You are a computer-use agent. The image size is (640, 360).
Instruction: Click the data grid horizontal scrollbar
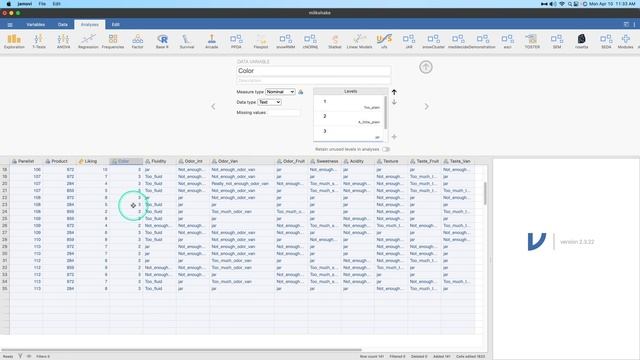point(181,350)
